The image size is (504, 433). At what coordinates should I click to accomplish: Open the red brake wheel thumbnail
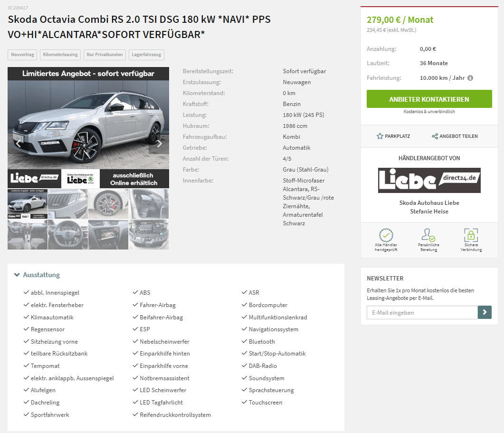point(108,204)
